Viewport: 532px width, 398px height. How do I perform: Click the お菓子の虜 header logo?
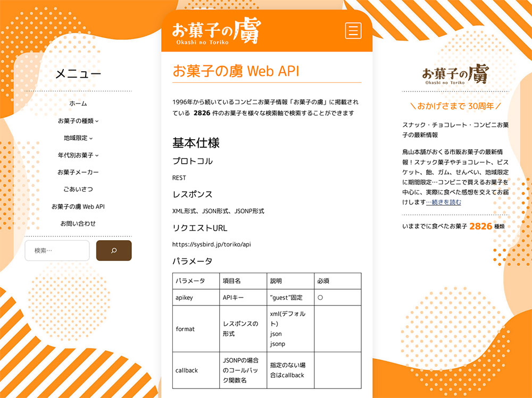point(217,31)
